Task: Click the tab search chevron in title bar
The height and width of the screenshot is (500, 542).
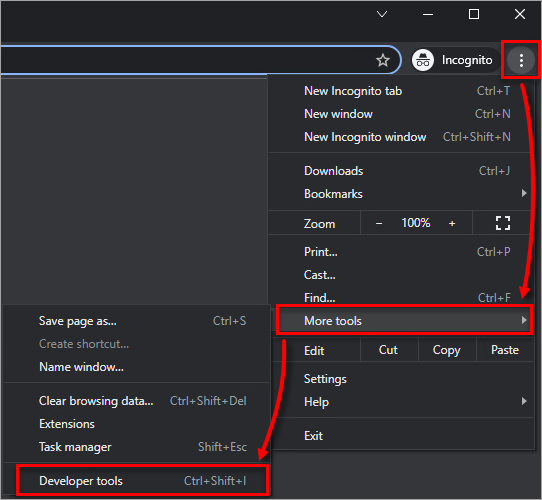Action: coord(382,14)
